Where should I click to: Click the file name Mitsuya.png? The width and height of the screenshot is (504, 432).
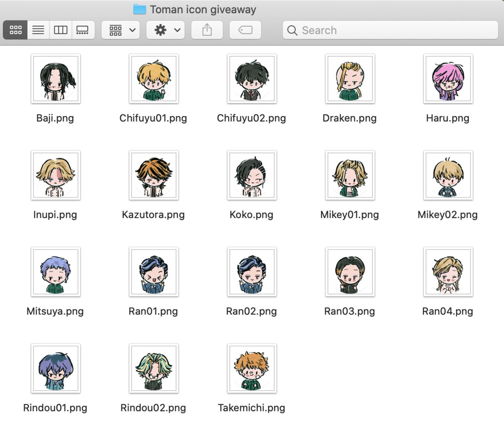(55, 311)
